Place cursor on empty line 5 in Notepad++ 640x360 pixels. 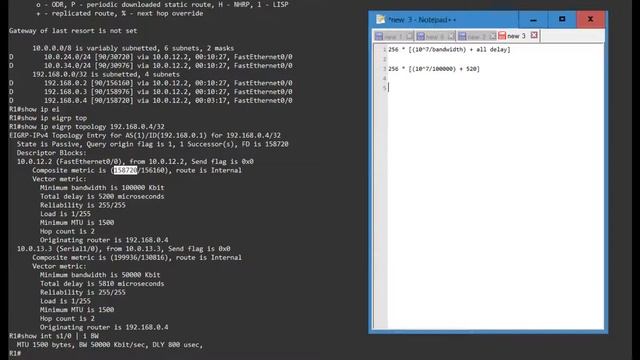pos(496,88)
